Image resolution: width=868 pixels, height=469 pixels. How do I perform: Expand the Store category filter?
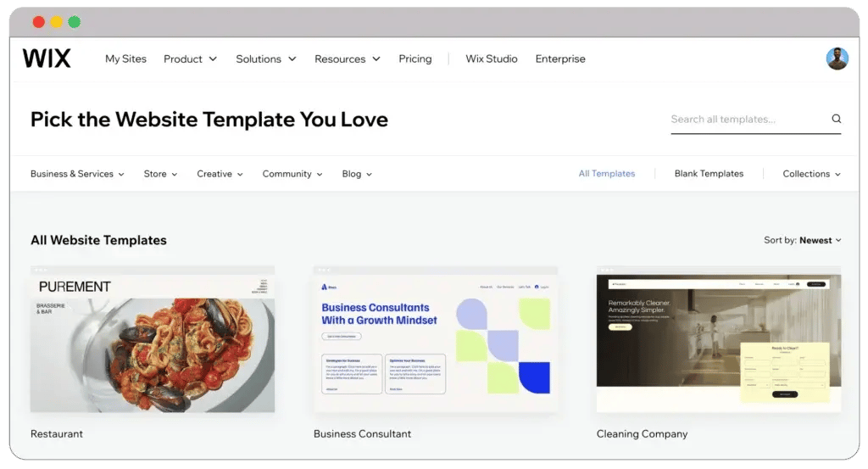coord(160,174)
